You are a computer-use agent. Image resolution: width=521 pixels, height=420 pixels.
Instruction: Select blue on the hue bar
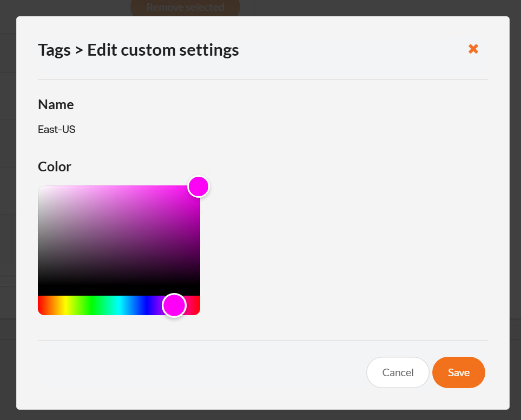[146, 305]
